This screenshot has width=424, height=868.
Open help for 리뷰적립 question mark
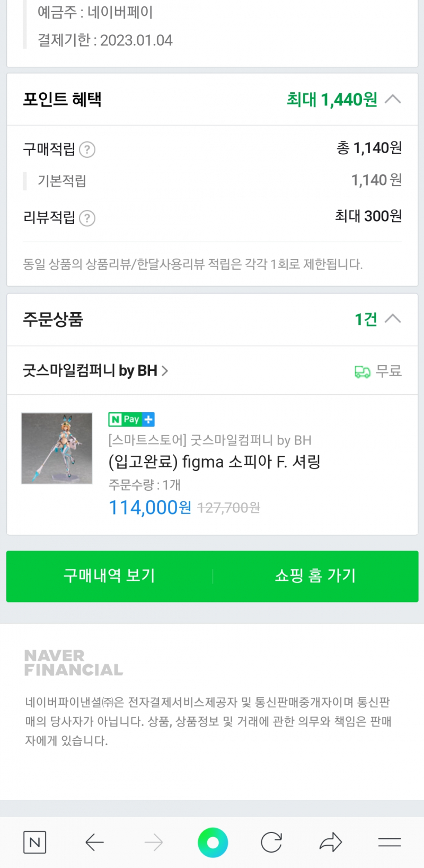87,218
